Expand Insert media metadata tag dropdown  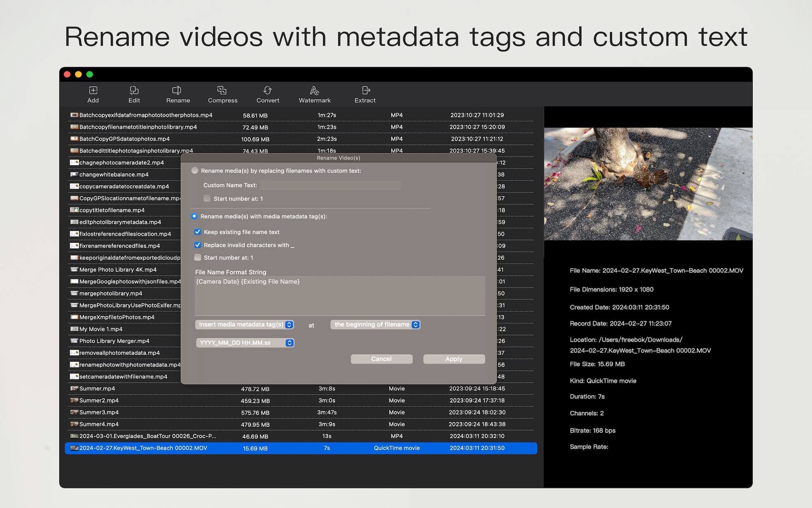coord(244,324)
